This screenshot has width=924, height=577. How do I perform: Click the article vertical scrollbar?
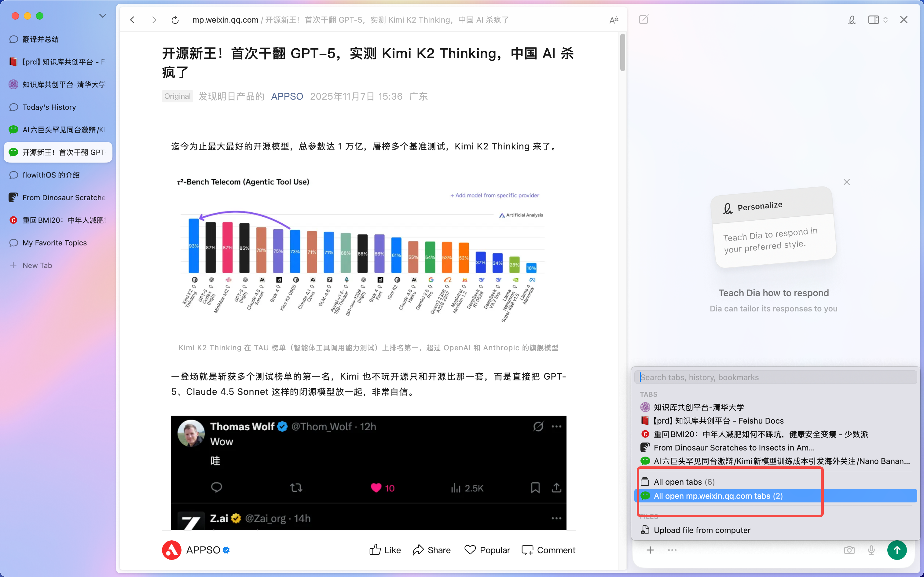pos(623,53)
